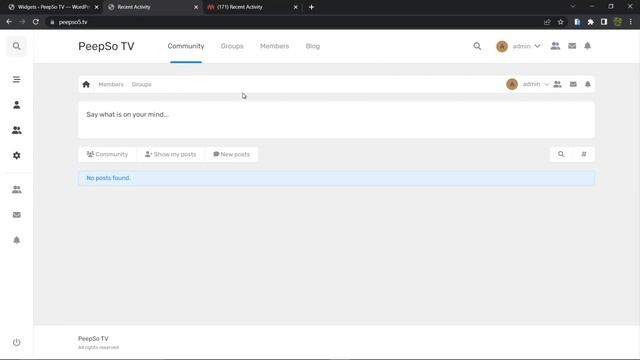Open messages envelope in PeepSo navbar
Viewport: 640px width, 360px height.
click(573, 84)
